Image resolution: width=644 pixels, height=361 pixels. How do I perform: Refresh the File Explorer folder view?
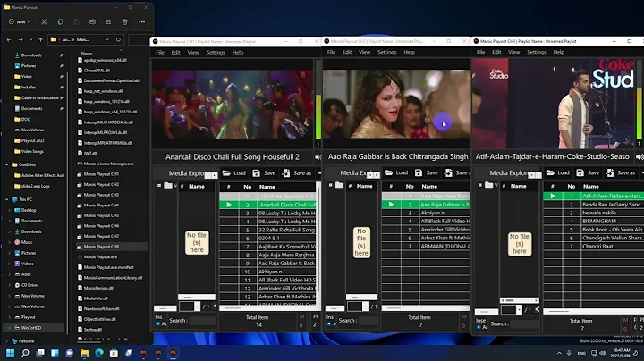point(118,39)
